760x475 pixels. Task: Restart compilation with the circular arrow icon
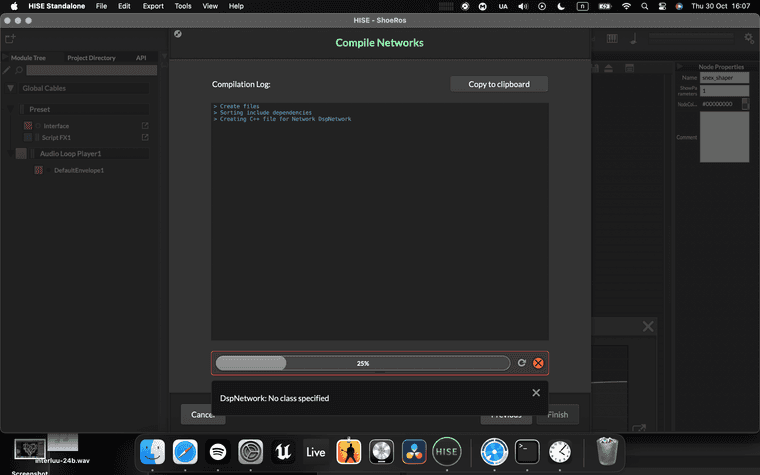[522, 363]
